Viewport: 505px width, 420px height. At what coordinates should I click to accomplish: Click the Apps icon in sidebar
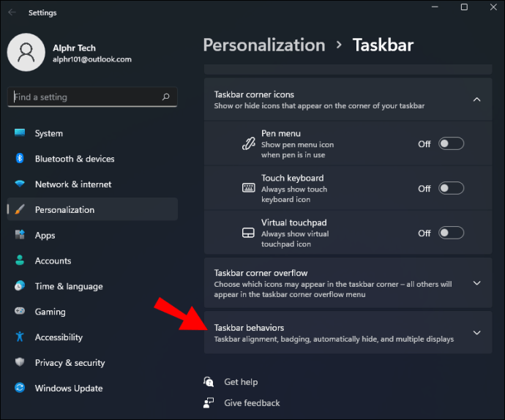(x=20, y=236)
